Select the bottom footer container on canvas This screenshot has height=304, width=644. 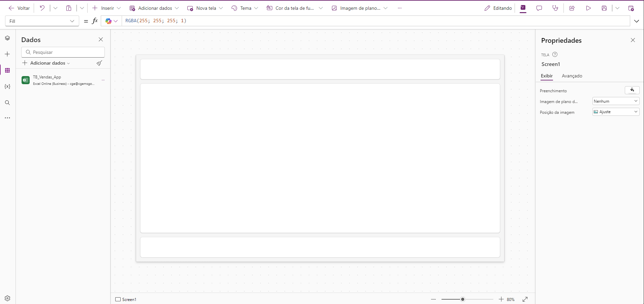[x=320, y=247]
